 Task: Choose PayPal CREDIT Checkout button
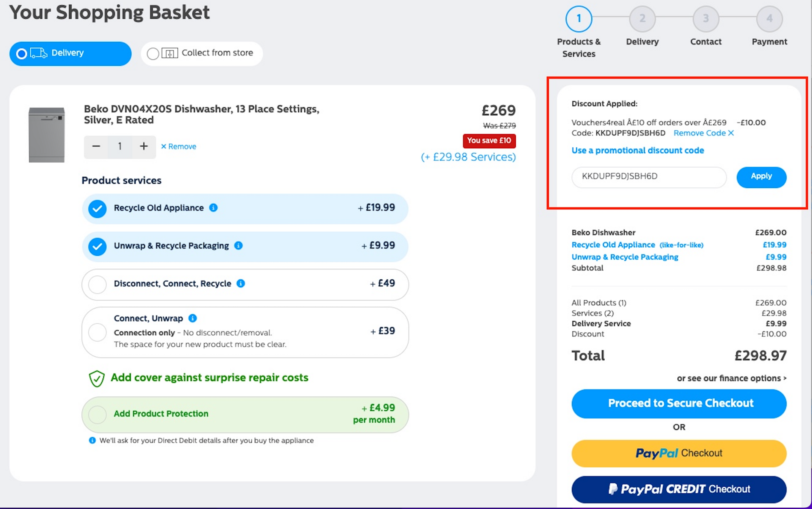(679, 489)
